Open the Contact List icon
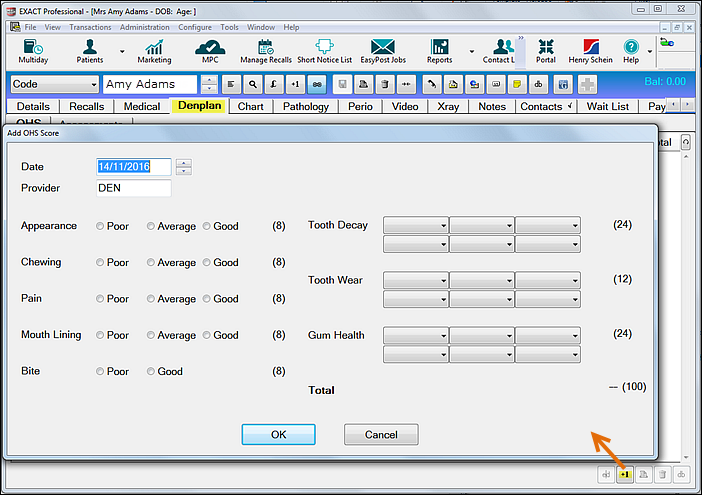The width and height of the screenshot is (702, 495). [498, 51]
